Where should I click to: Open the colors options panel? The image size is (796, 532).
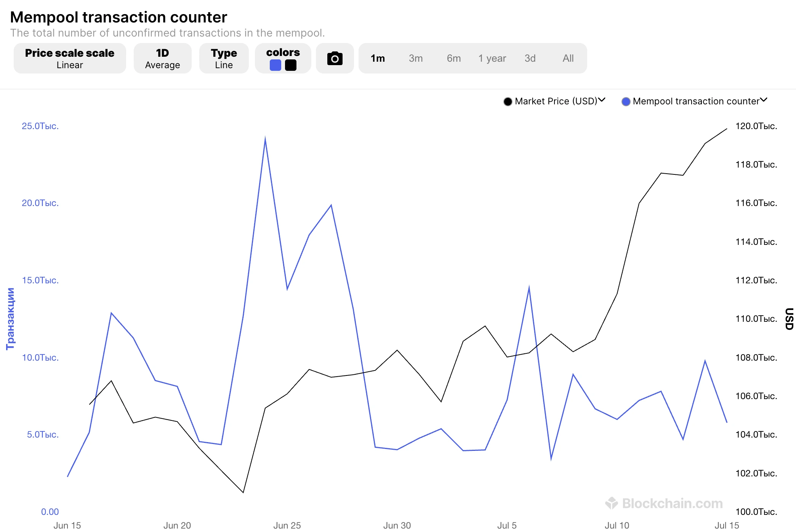pyautogui.click(x=283, y=52)
